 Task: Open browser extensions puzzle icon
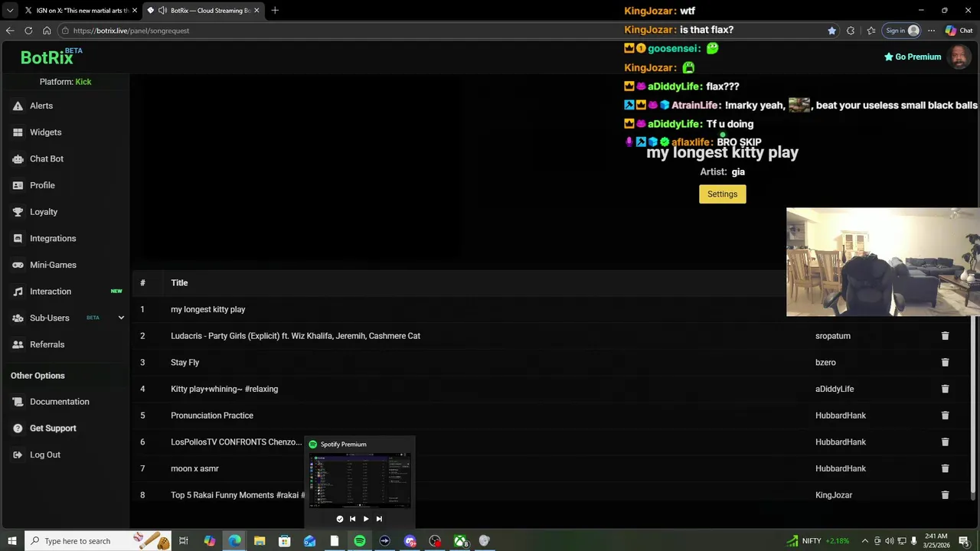851,31
